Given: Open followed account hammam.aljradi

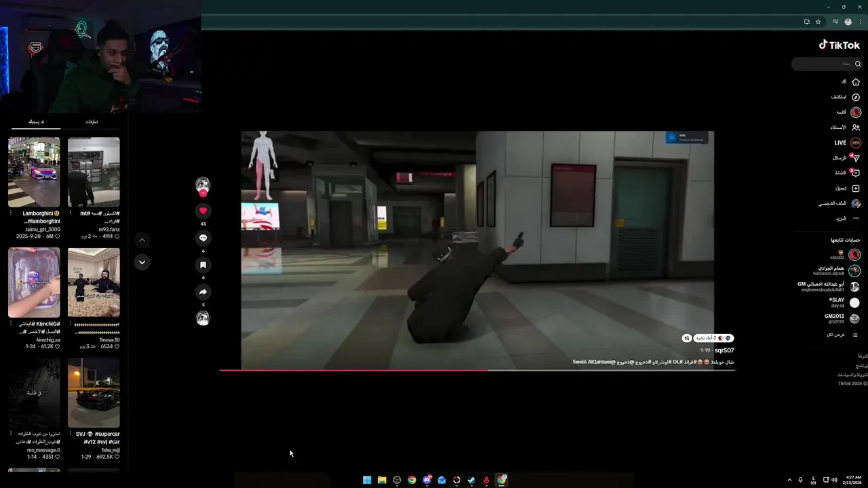Looking at the screenshot, I should pos(836,270).
